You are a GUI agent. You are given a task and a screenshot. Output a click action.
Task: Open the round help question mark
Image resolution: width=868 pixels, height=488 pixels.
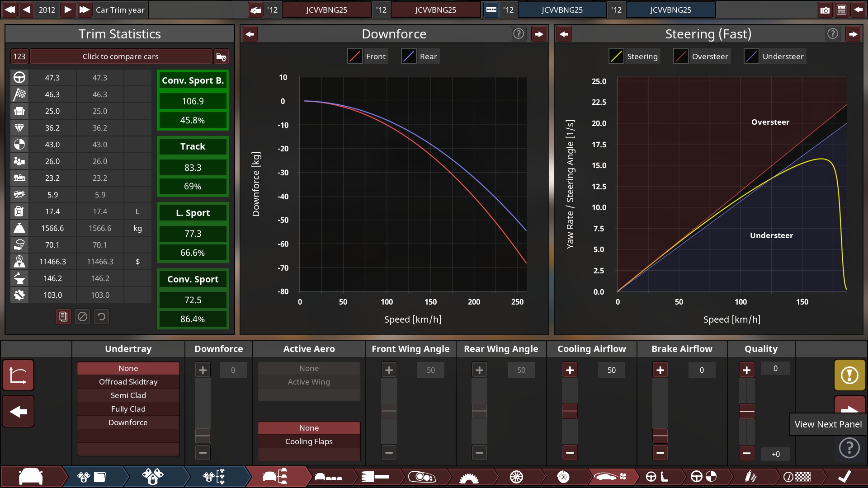click(849, 448)
